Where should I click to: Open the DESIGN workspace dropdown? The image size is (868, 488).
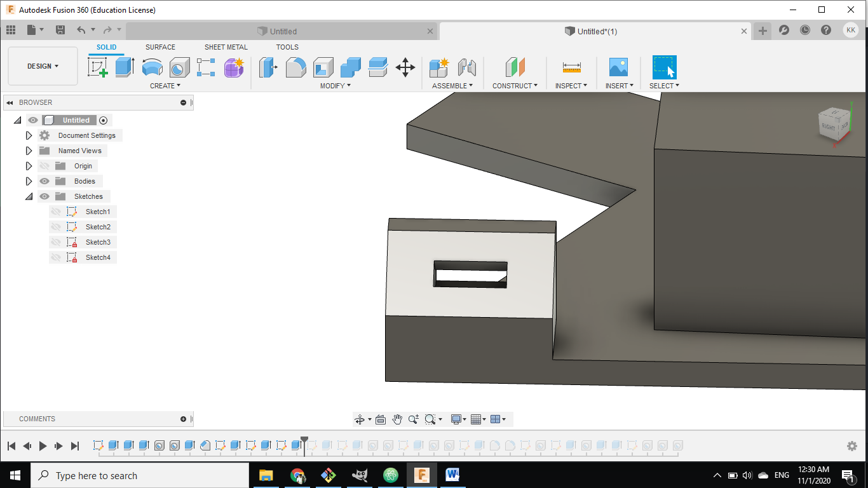43,66
